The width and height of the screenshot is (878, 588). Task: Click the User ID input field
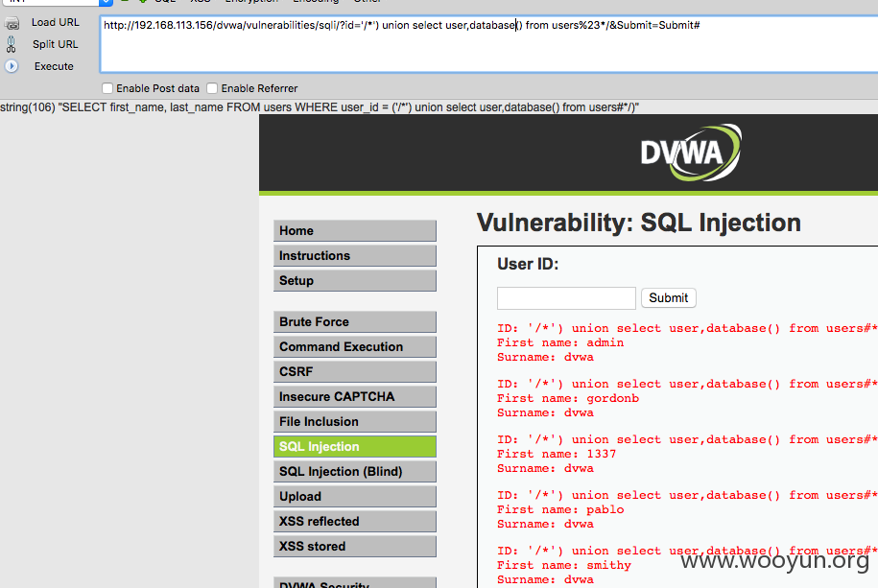coord(566,298)
